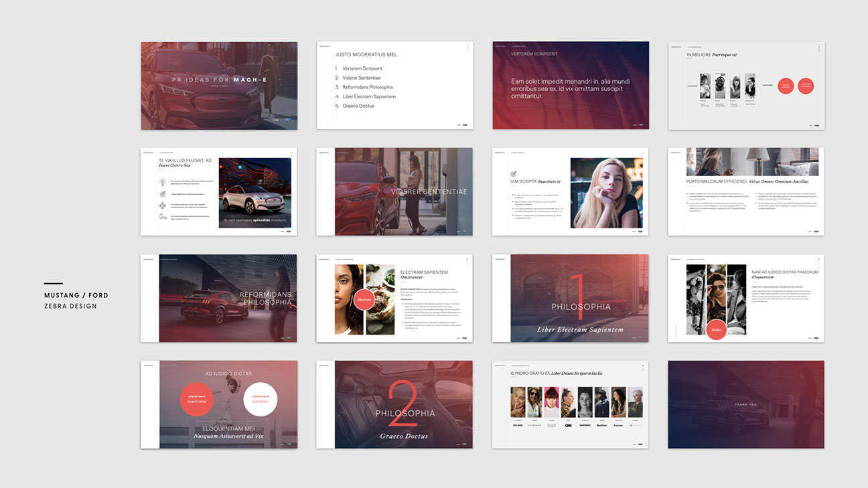Open the PR Ideas for Mach-E title slide
Screen dimensions: 868x488
[x=219, y=86]
